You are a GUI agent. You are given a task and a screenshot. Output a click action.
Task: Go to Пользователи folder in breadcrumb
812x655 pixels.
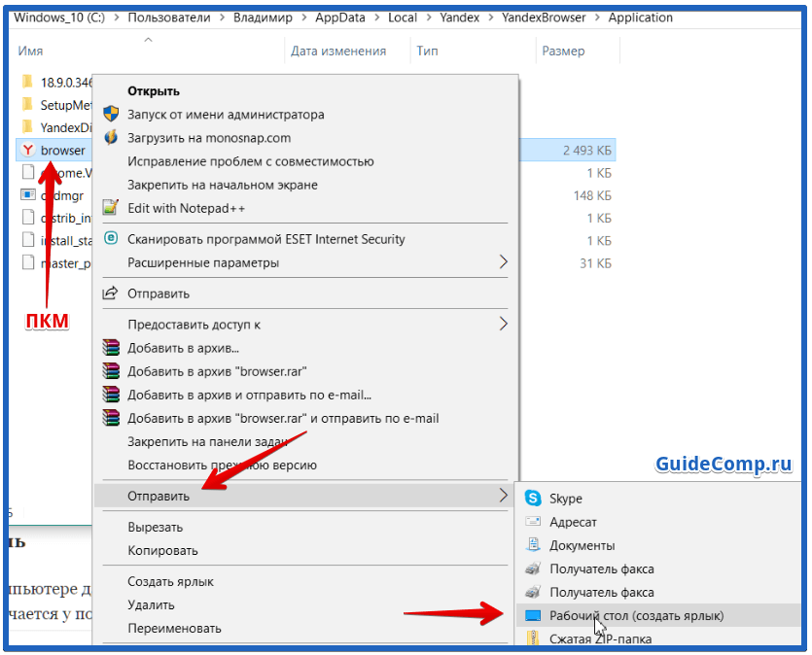169,17
